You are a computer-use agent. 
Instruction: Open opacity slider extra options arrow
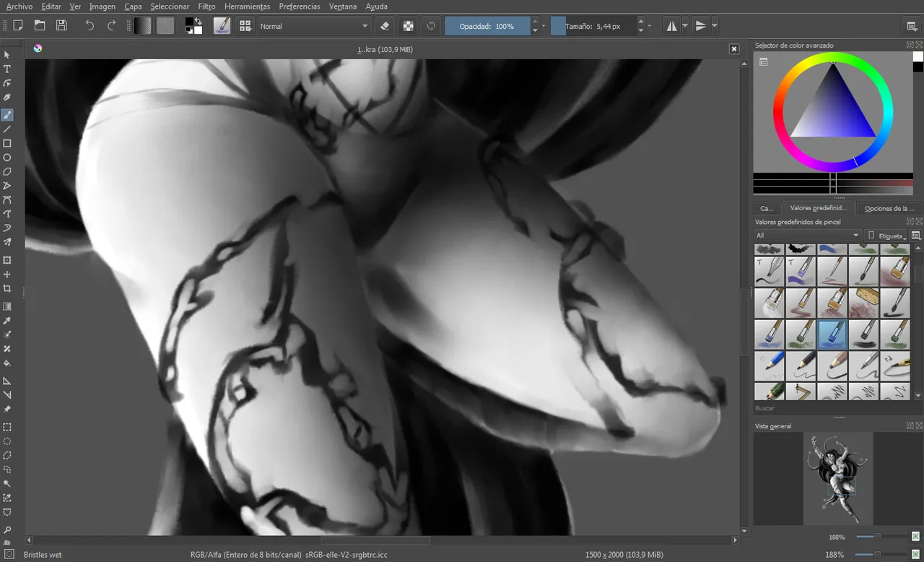point(544,26)
